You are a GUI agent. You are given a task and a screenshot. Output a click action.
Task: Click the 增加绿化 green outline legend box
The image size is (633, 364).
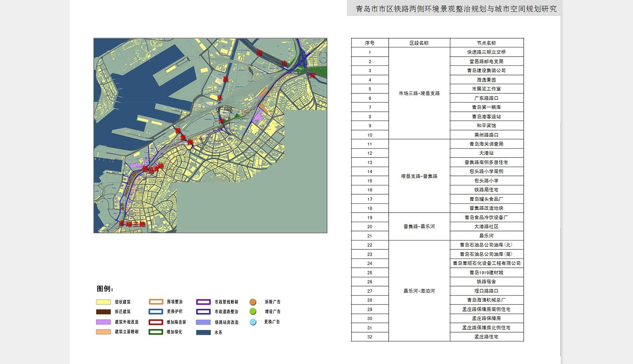156,332
